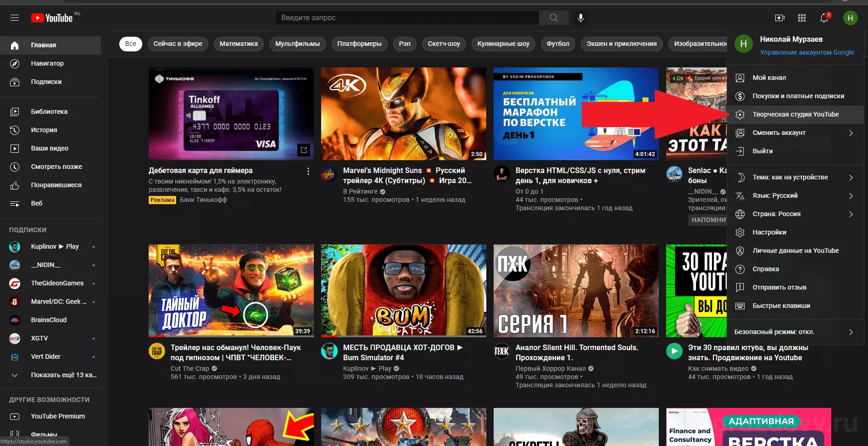Open the Create video icon
868x446 pixels.
(x=779, y=18)
